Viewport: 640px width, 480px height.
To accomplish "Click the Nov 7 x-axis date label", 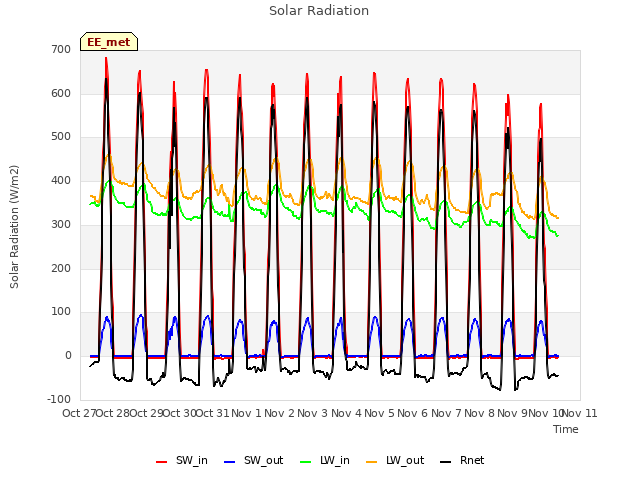I will [446, 413].
